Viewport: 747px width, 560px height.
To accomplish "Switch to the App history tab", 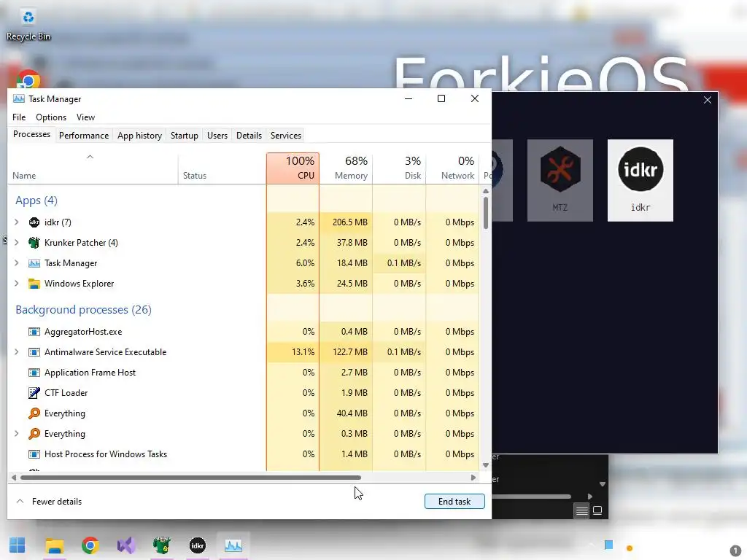I will pyautogui.click(x=139, y=136).
